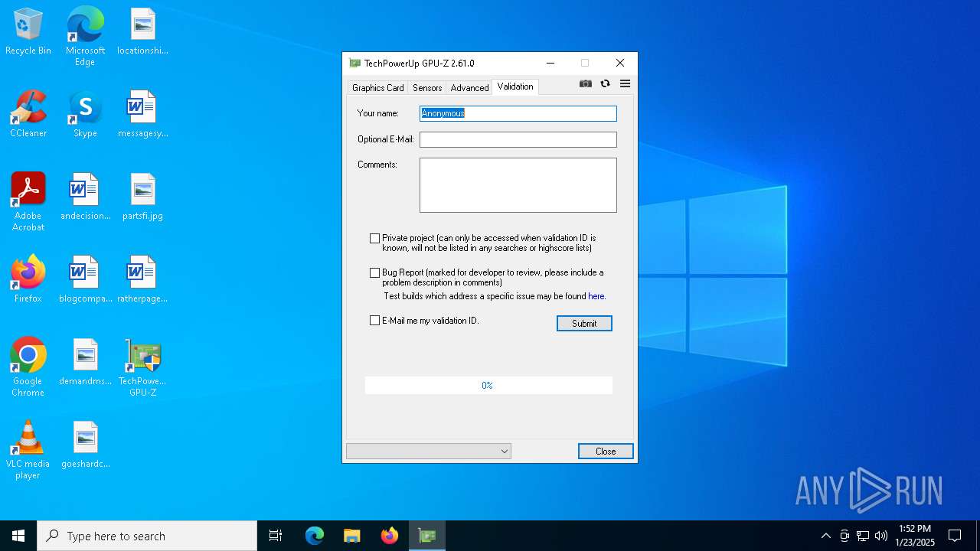Click the Close button in GPU-Z
Screen dimensions: 980x551
click(x=606, y=452)
